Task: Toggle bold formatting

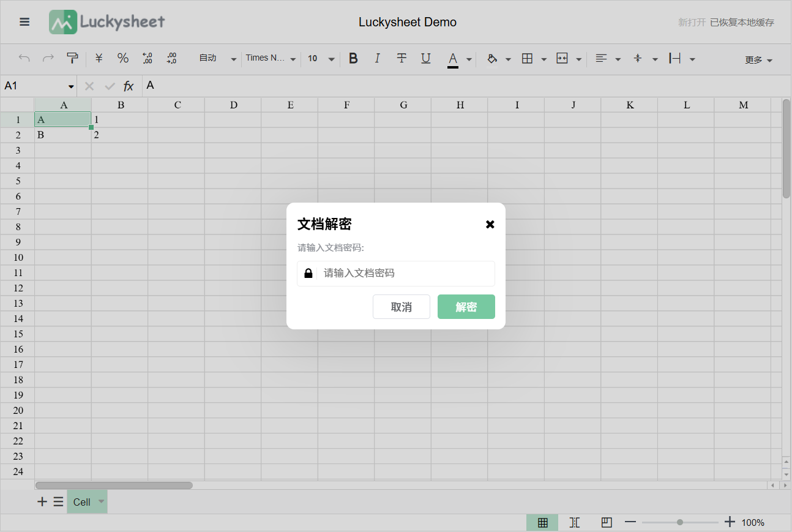Action: coord(353,58)
